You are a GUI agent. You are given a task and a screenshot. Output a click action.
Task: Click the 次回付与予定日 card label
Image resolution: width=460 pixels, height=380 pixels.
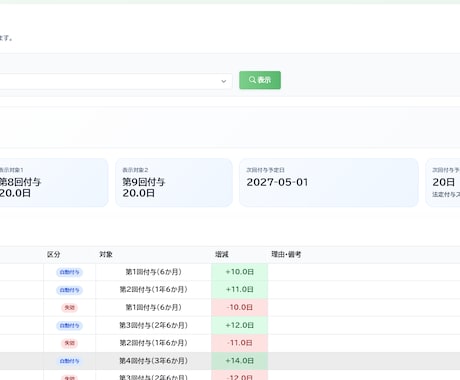(x=265, y=170)
